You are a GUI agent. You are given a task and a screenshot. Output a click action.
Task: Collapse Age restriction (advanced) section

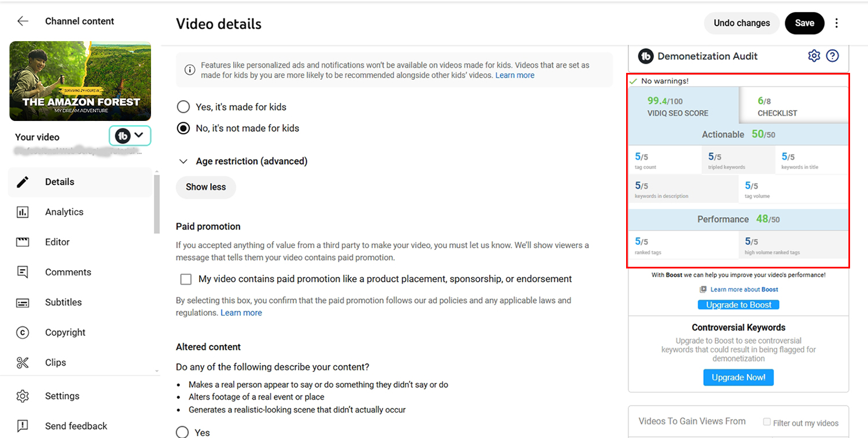coord(183,161)
